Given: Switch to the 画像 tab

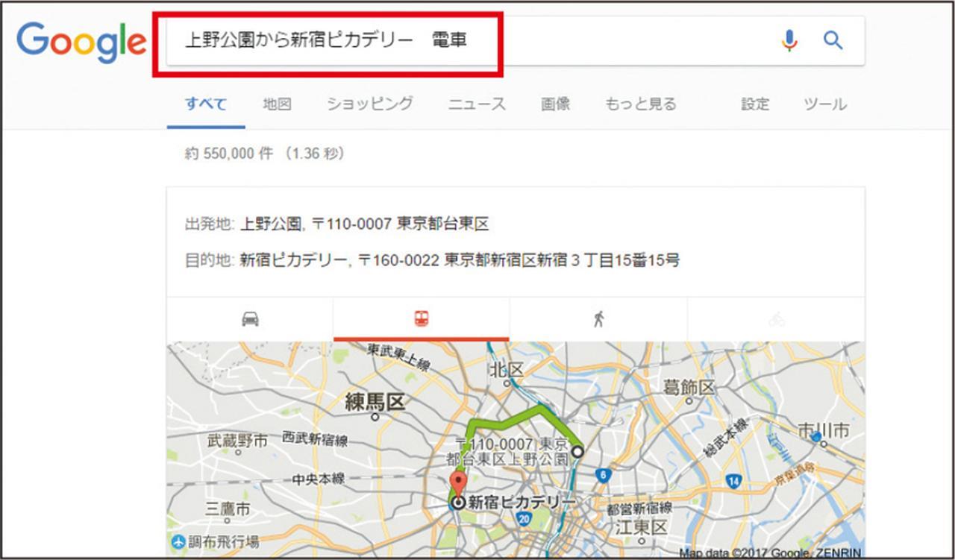Looking at the screenshot, I should coord(555,104).
